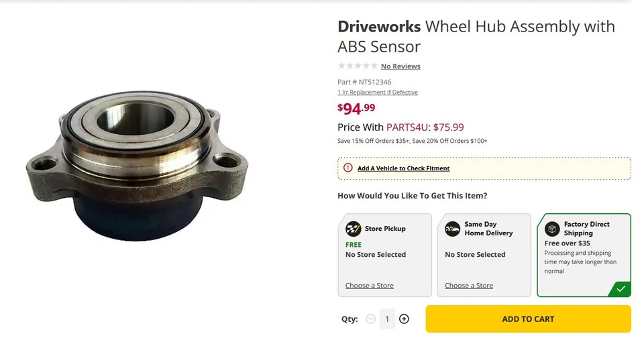Screen dimensions: 644x340
Task: Click the five-star rating icons
Action: click(x=358, y=66)
